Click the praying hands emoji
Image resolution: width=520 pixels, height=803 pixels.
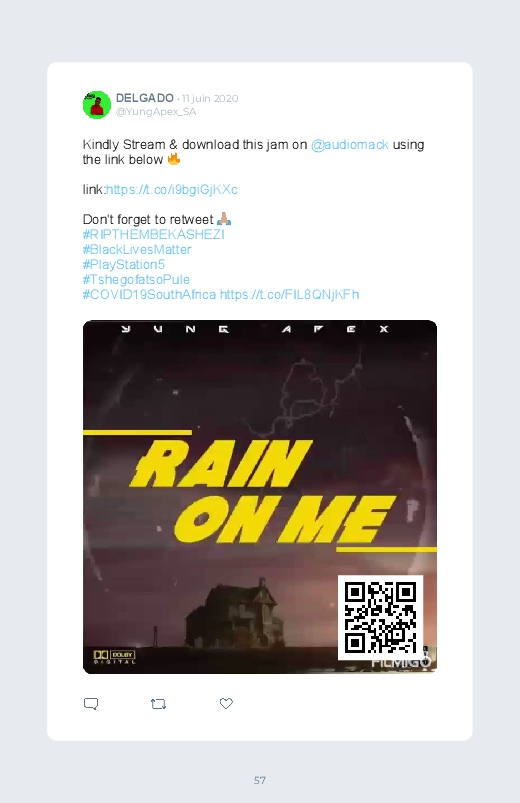click(224, 219)
